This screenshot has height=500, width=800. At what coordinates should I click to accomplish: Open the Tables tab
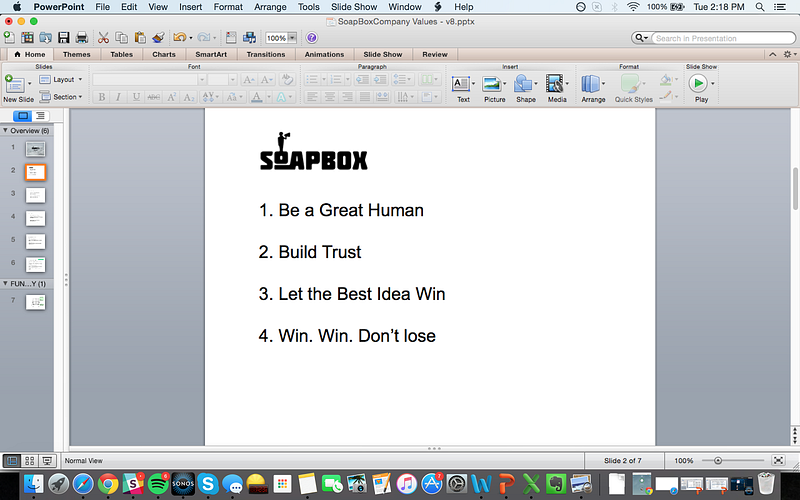(x=121, y=54)
